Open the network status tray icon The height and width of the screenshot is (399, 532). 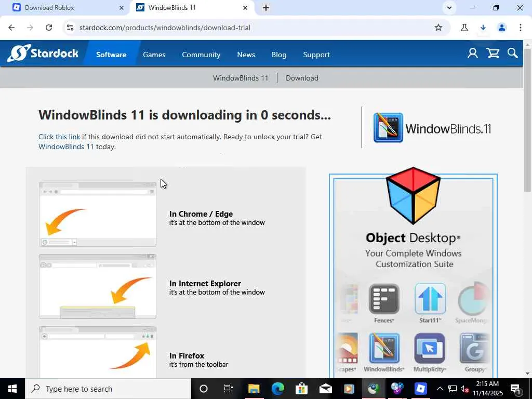pyautogui.click(x=453, y=389)
